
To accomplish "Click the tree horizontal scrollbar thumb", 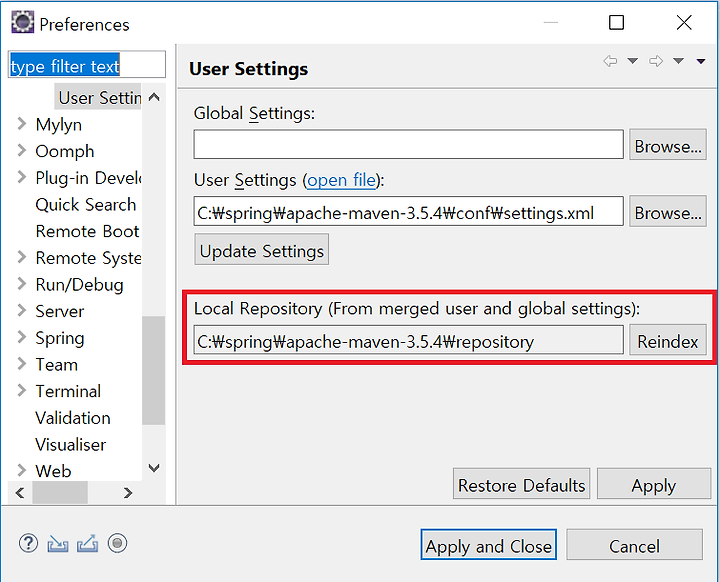I will pyautogui.click(x=60, y=493).
